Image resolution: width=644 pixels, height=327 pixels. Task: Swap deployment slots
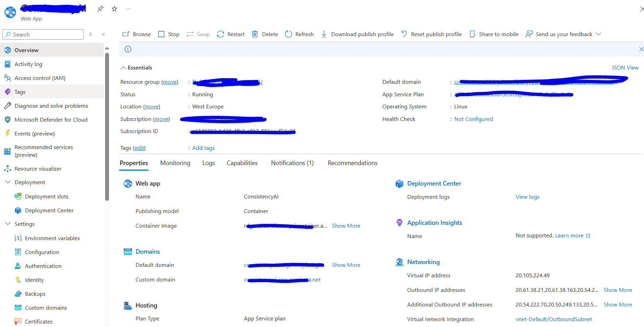(198, 34)
